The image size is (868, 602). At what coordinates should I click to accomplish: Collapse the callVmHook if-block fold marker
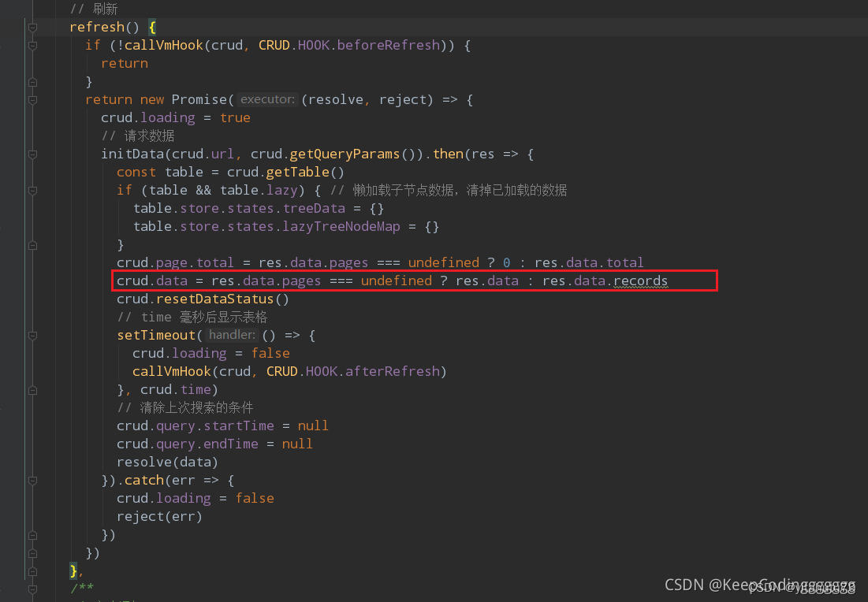32,46
